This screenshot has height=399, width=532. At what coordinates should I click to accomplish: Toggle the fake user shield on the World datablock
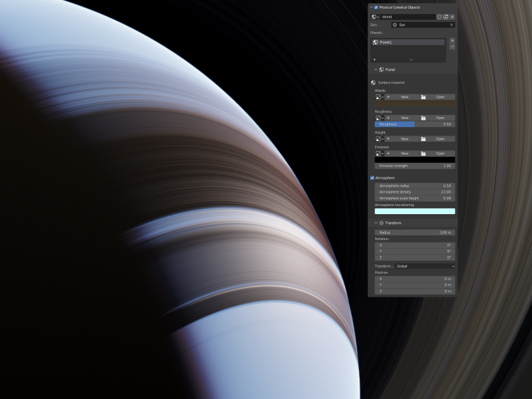[x=440, y=17]
